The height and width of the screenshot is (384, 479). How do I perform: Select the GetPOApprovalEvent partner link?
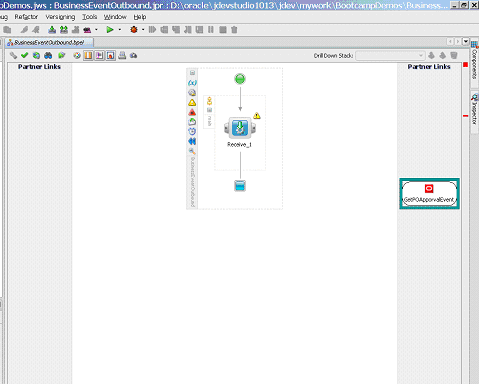point(429,194)
